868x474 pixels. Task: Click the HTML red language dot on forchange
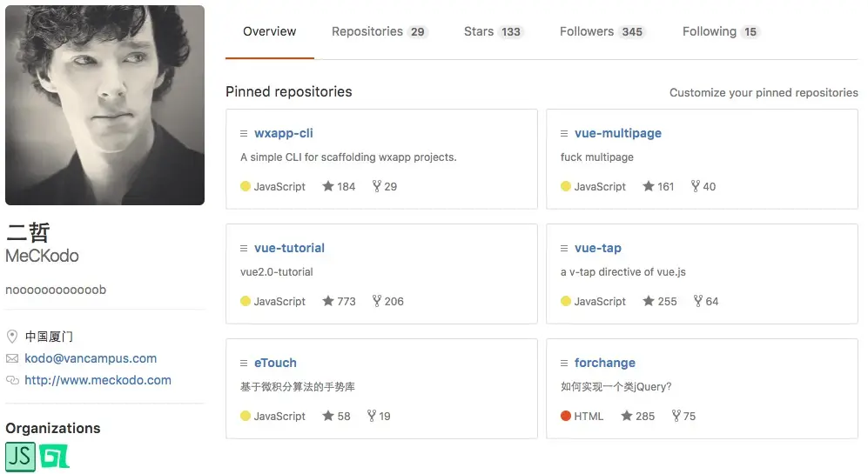(x=566, y=416)
